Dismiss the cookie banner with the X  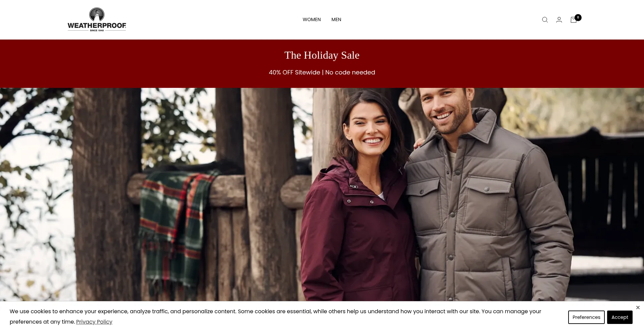(638, 308)
